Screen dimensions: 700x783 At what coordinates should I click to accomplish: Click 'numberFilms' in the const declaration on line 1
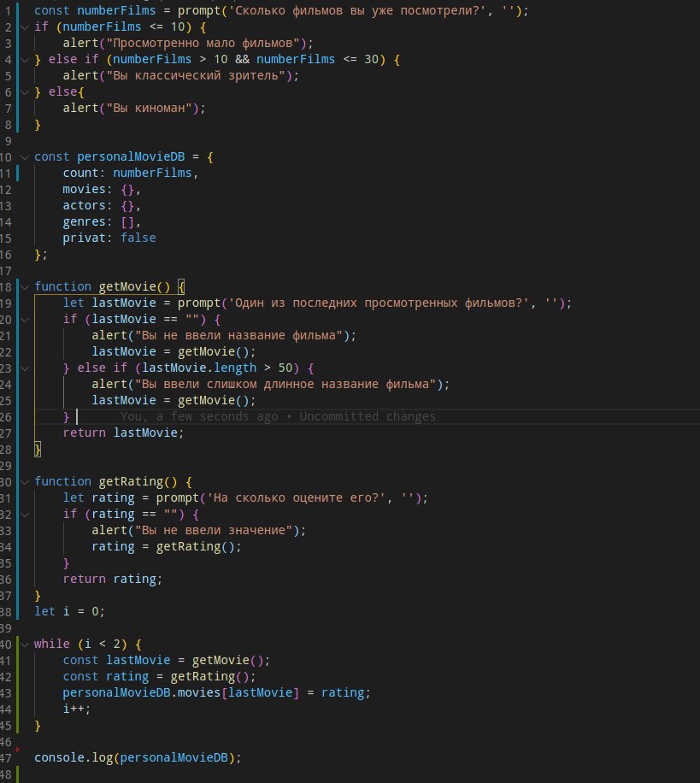click(116, 10)
